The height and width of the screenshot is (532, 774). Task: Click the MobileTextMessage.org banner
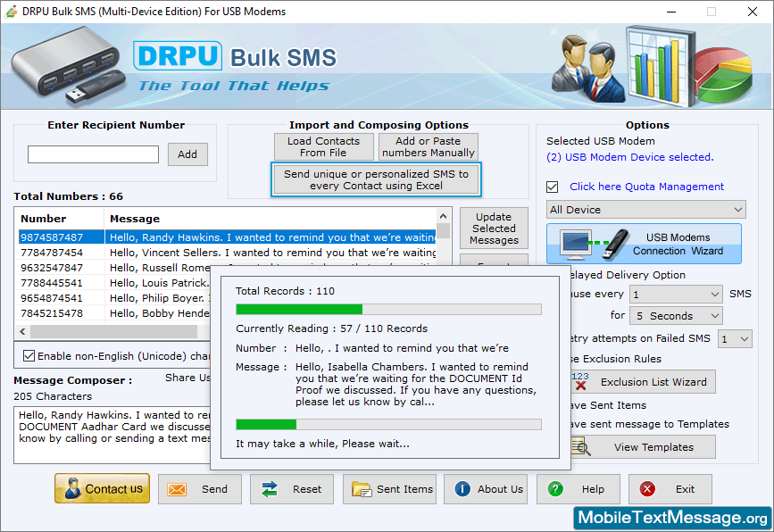[x=672, y=518]
